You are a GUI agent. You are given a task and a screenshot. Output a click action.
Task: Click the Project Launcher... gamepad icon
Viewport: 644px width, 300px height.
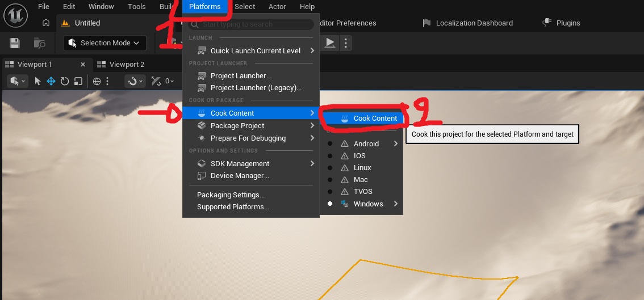tap(201, 76)
